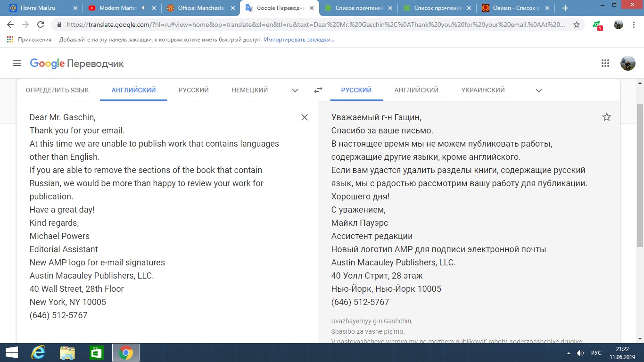Viewport: 644px width, 362px height.
Task: Go back in browser history
Action: (10, 25)
